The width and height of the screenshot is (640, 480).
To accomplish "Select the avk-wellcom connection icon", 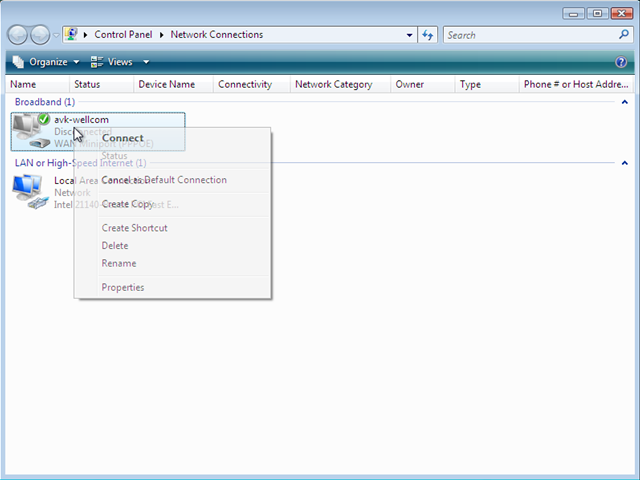I will [31, 131].
